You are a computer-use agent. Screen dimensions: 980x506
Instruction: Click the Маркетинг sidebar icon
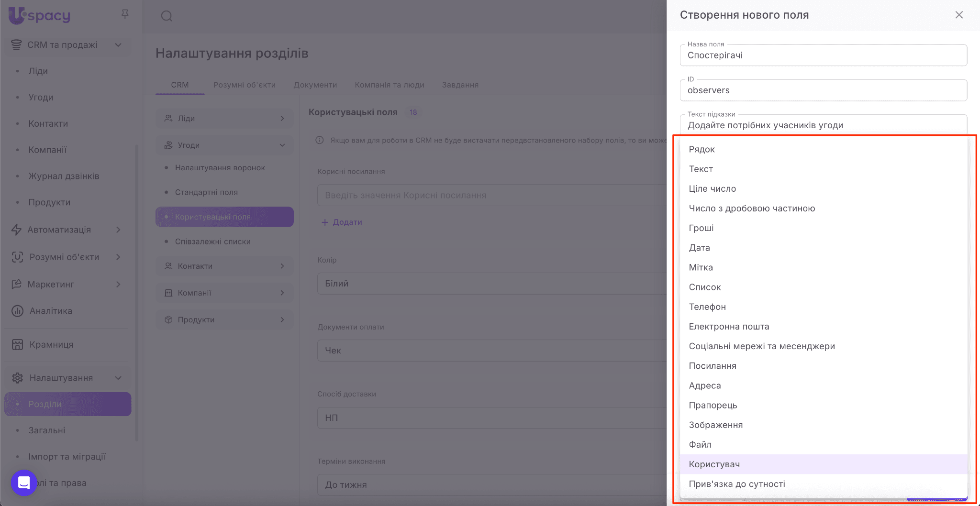coord(17,284)
